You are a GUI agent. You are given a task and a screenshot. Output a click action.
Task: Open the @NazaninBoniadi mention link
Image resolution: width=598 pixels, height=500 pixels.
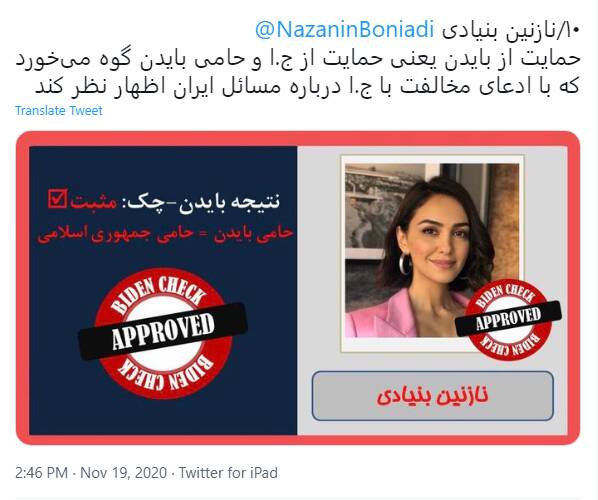tap(345, 30)
